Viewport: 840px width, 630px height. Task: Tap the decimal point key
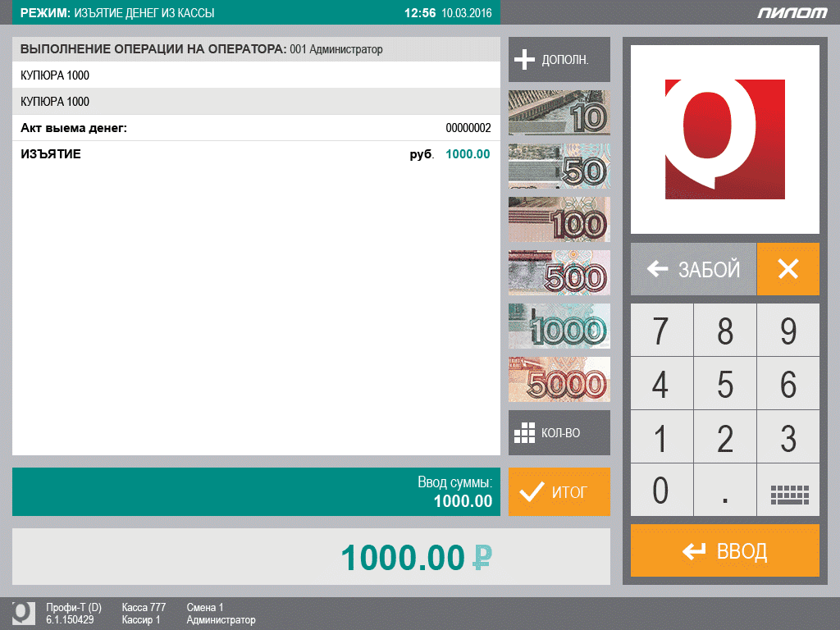(x=725, y=490)
